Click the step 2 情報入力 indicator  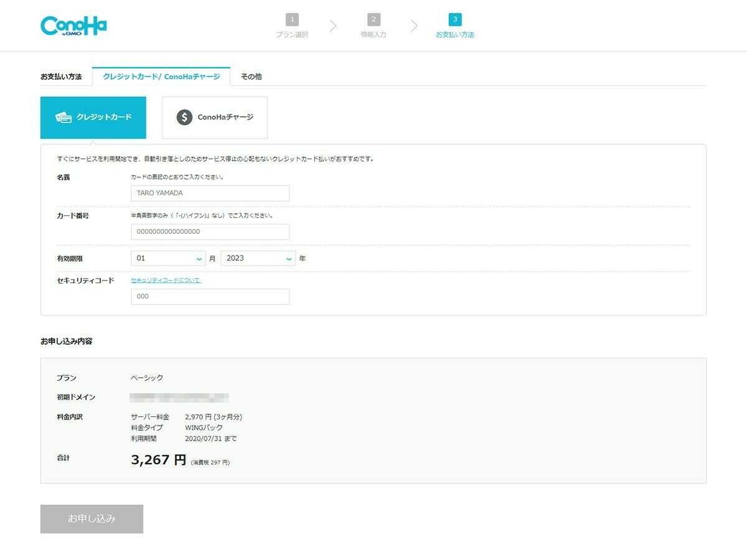373,25
